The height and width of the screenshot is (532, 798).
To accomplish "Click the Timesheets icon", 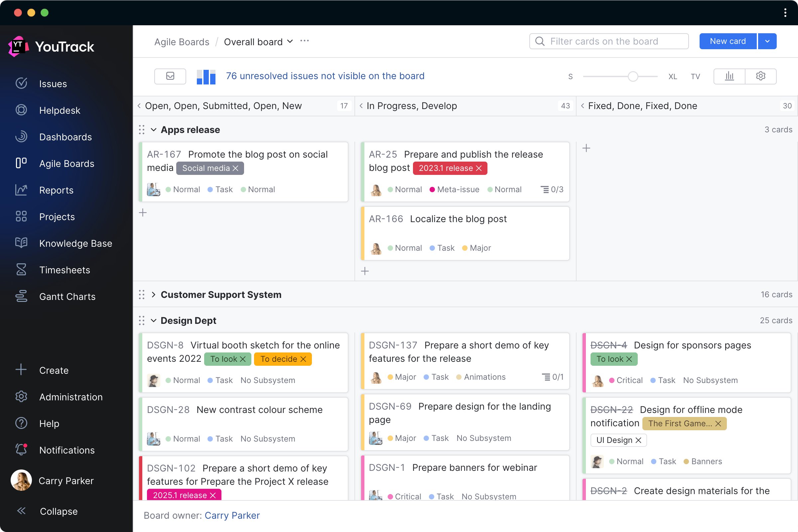I will click(x=21, y=270).
